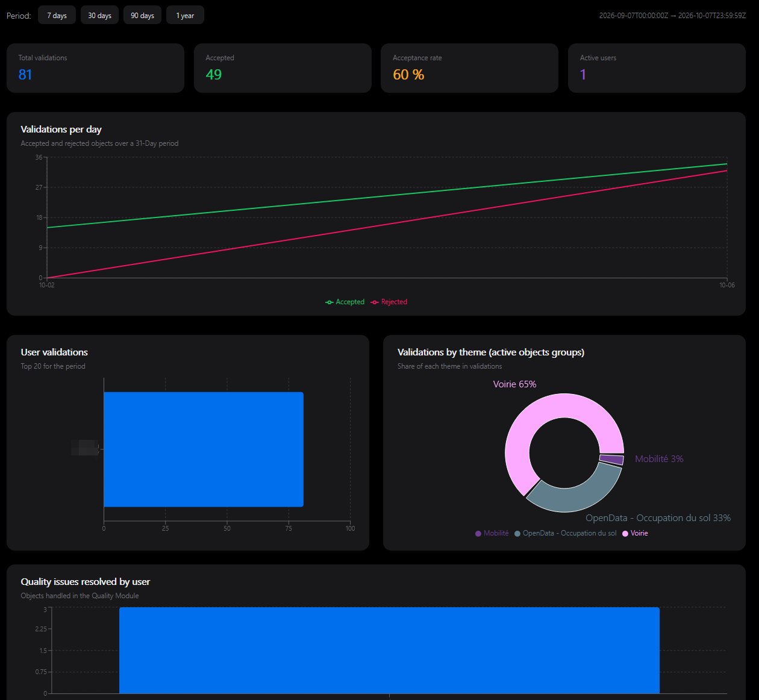Toggle Voirie in the donut chart legend

(636, 533)
